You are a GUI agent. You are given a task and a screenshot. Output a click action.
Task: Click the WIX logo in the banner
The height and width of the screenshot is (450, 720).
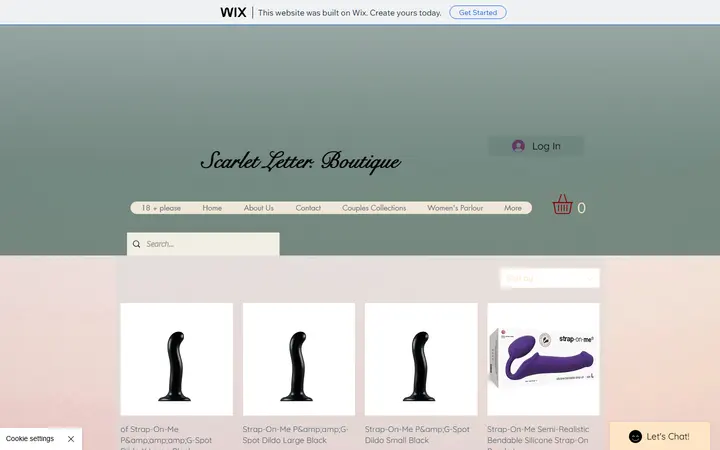tap(233, 12)
